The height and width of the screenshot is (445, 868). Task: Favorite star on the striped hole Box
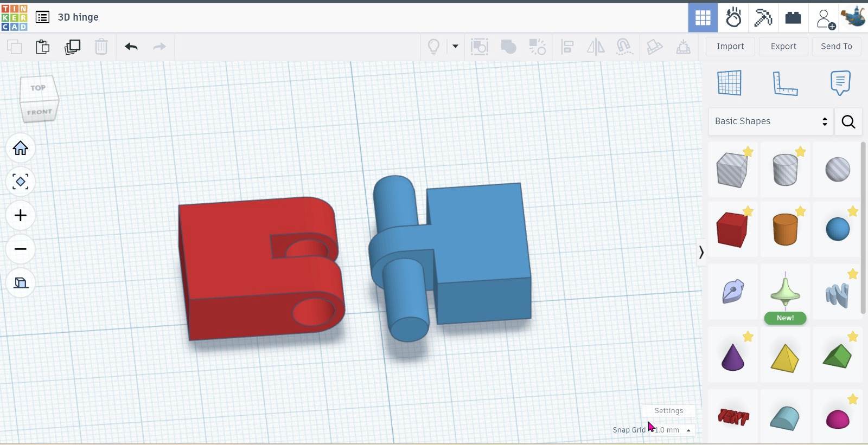(x=748, y=152)
